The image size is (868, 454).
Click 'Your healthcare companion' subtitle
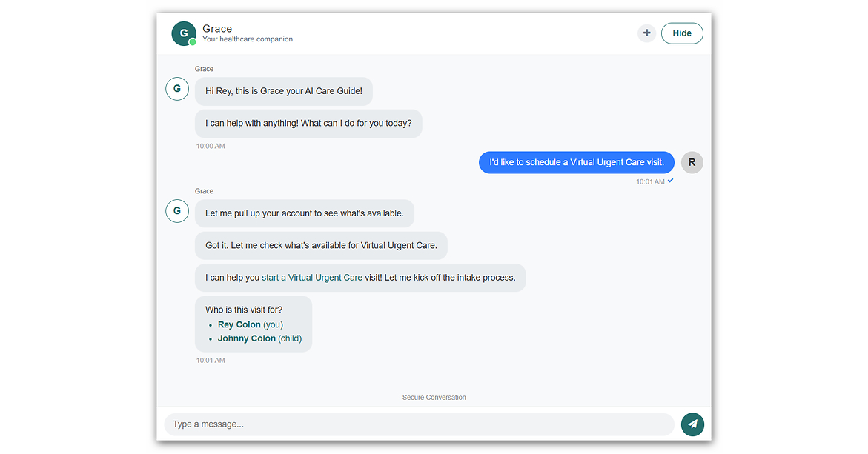[x=248, y=39]
